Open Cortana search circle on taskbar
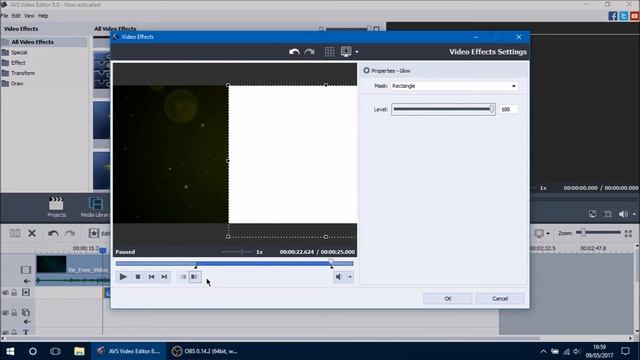Screen dimensions: 640x360 [x=33, y=351]
